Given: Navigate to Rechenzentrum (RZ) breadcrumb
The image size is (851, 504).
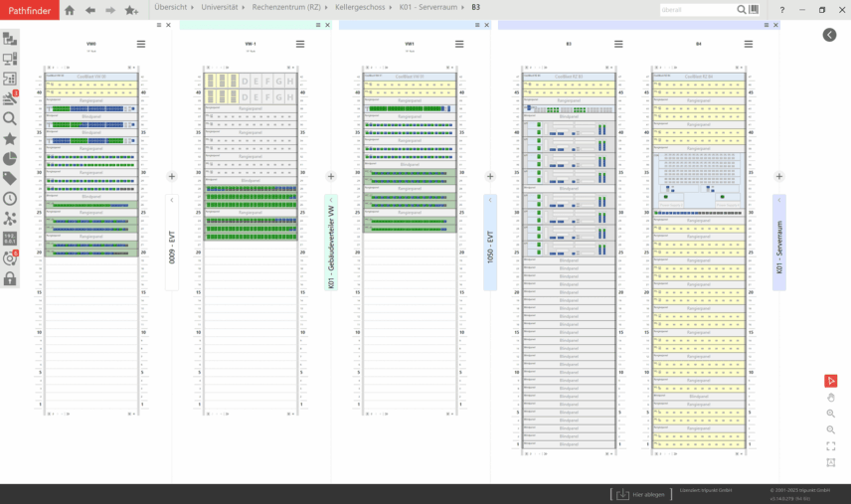Looking at the screenshot, I should (286, 7).
